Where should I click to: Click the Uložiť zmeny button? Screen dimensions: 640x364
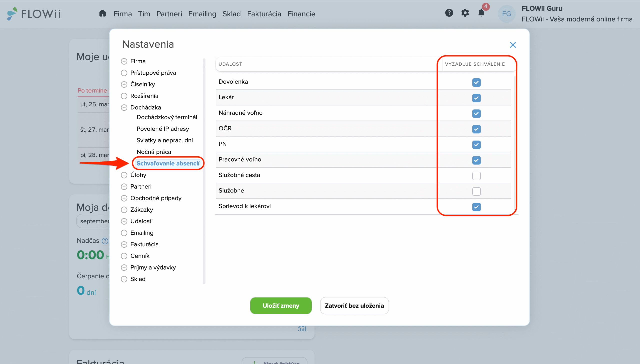(281, 306)
